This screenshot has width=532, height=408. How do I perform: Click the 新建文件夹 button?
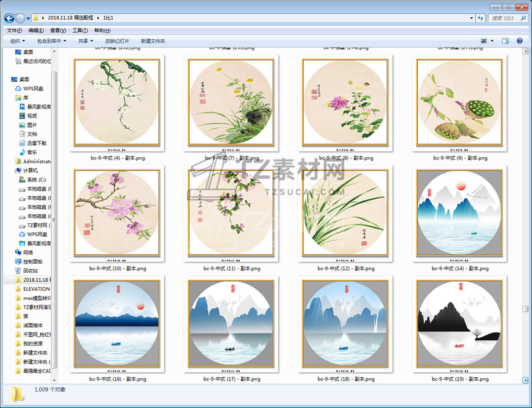tap(153, 41)
